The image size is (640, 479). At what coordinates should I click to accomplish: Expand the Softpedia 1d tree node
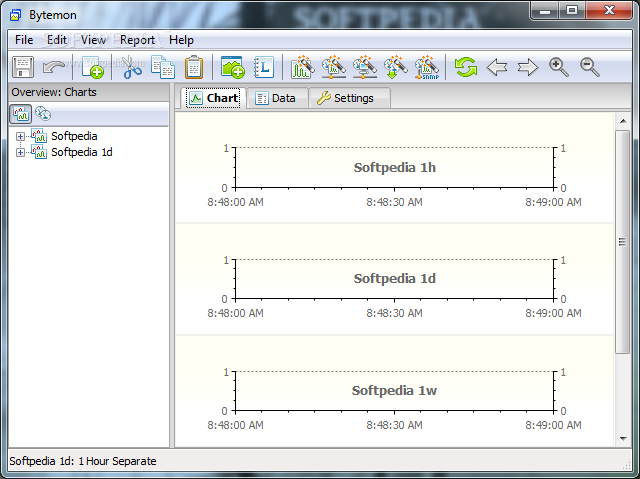(x=20, y=153)
